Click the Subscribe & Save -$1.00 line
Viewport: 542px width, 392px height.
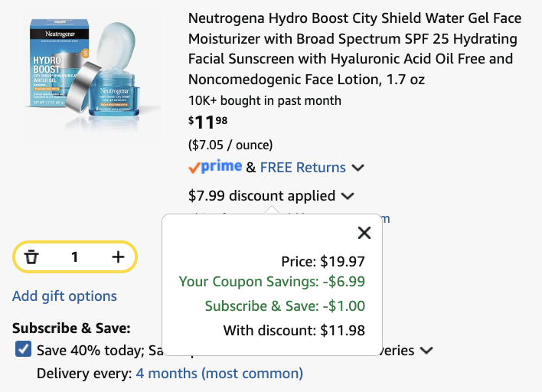pyautogui.click(x=285, y=306)
